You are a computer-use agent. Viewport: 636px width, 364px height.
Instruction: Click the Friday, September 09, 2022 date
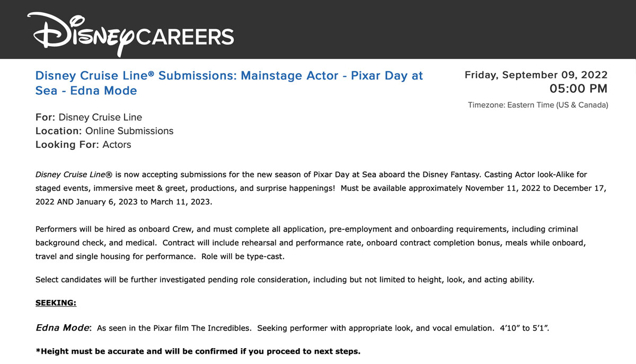point(536,75)
